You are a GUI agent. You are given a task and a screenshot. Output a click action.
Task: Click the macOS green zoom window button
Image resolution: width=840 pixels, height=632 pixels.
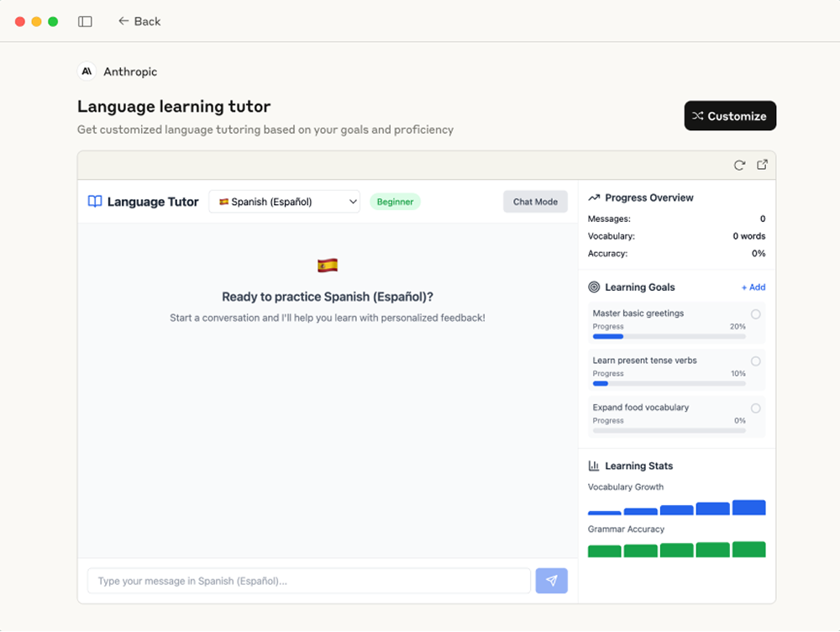click(53, 22)
